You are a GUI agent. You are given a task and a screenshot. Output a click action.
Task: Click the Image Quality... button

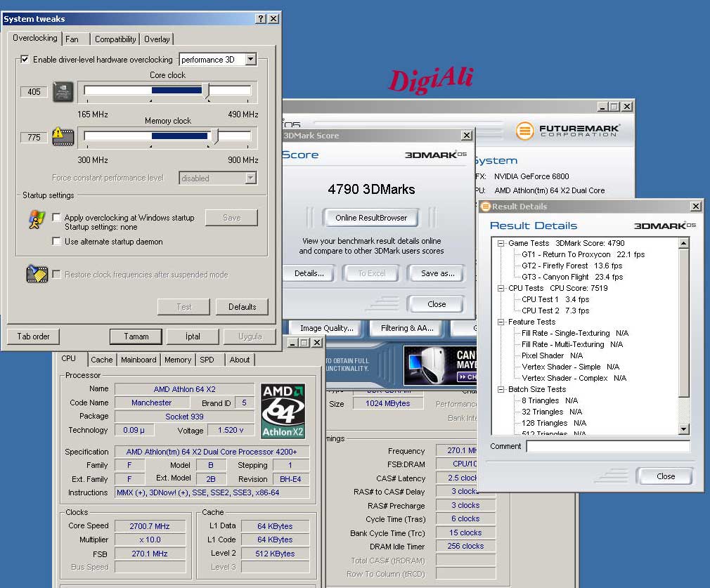click(x=326, y=328)
